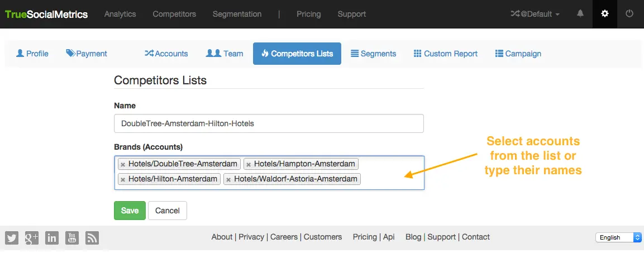Remove Hotels/Hampton-Amsterdam from brands
Screen dimensions: 644x253
[249, 165]
